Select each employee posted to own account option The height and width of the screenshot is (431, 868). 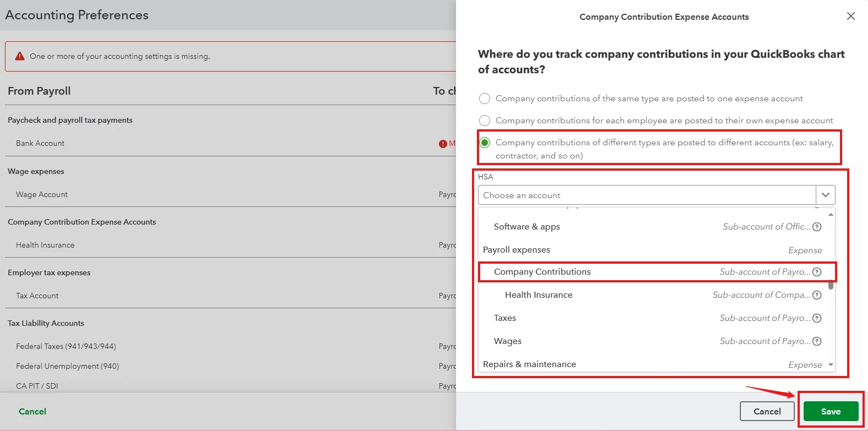point(485,121)
